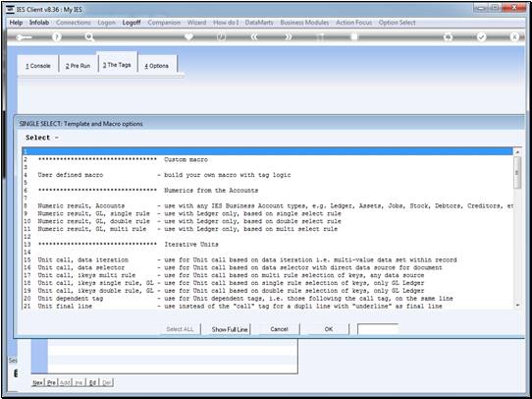Select the 'Numeric result, GL, multi rule' row

268,229
